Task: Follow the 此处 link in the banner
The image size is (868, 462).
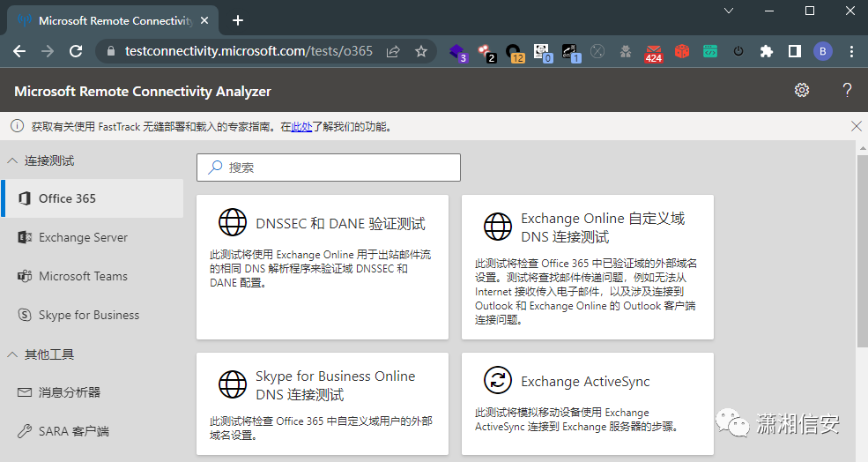Action: pyautogui.click(x=301, y=127)
